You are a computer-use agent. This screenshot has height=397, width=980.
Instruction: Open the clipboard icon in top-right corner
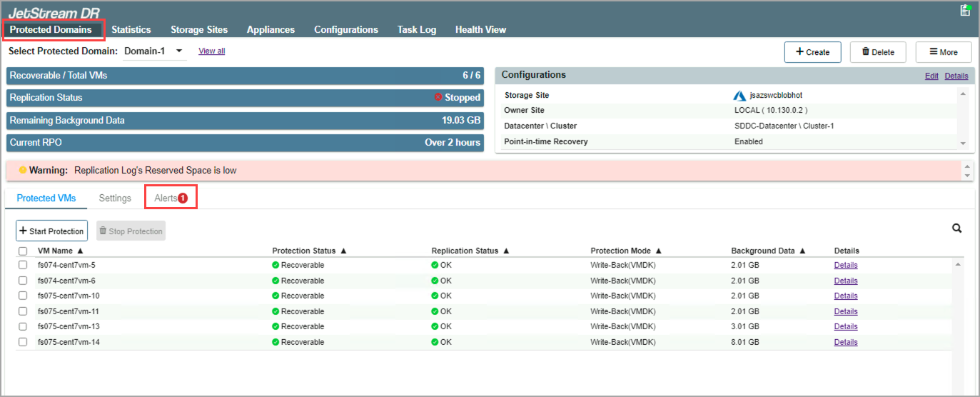click(x=965, y=10)
